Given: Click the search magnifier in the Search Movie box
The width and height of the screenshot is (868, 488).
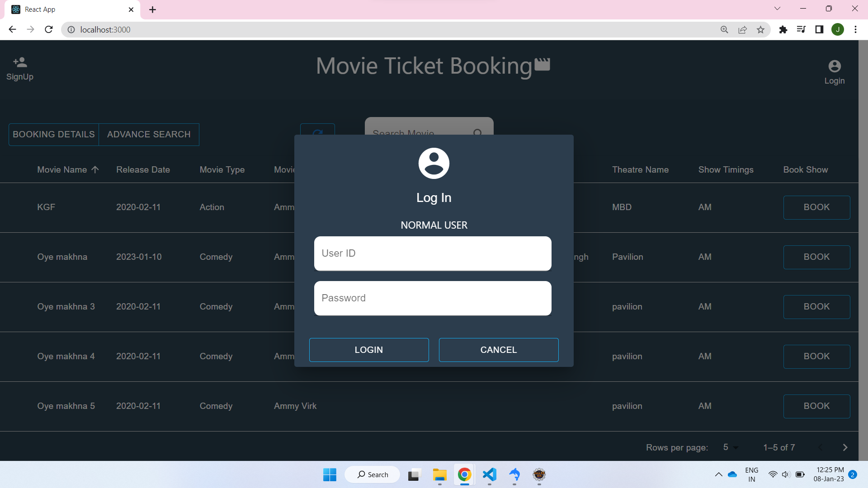Looking at the screenshot, I should click(x=478, y=134).
